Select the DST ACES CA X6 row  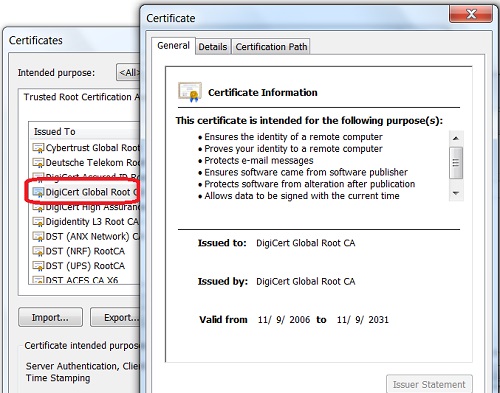pos(76,280)
